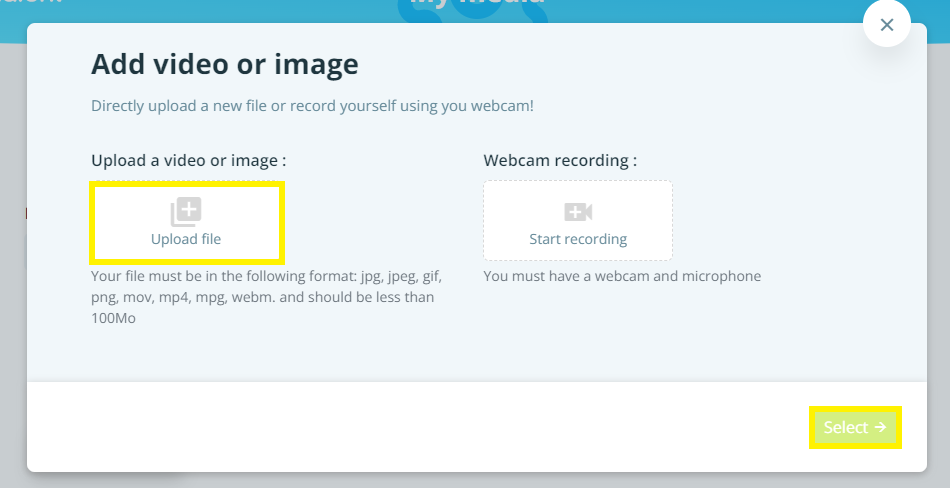The image size is (950, 488).
Task: Click the "Start recording" text label
Action: [578, 239]
